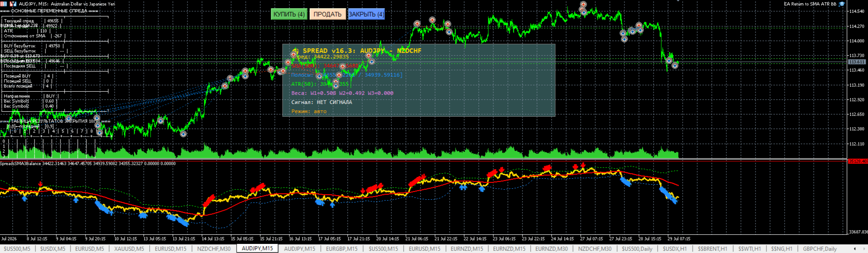Click the topmost sell marker near 27 Jul
This screenshot has width=868, height=253.
583,5
